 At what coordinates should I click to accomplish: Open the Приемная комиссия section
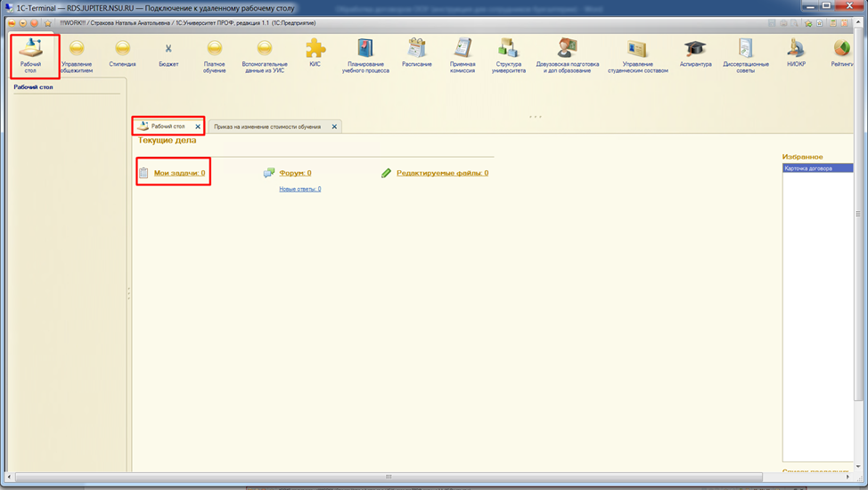[463, 53]
